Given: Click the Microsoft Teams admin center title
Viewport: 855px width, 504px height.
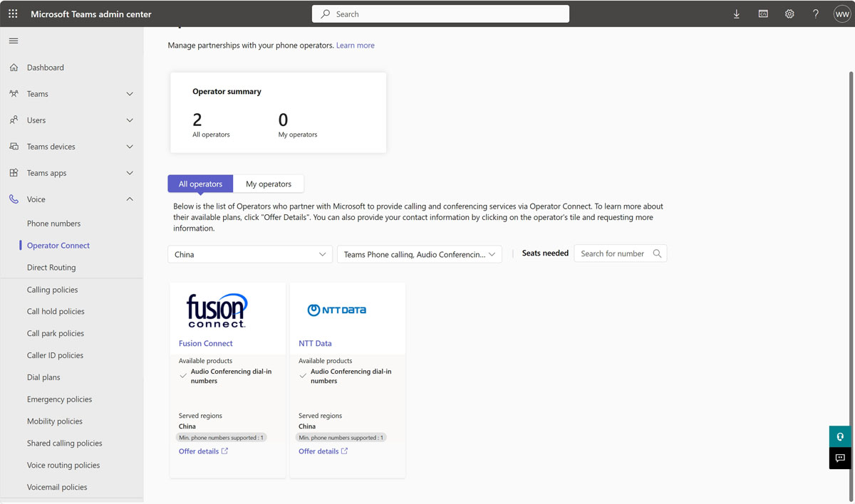Looking at the screenshot, I should point(91,14).
